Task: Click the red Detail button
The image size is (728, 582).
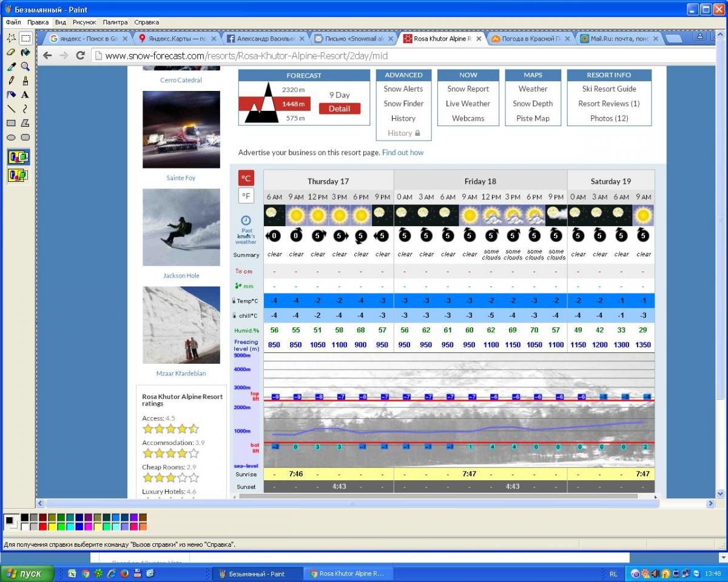Action: tap(339, 109)
